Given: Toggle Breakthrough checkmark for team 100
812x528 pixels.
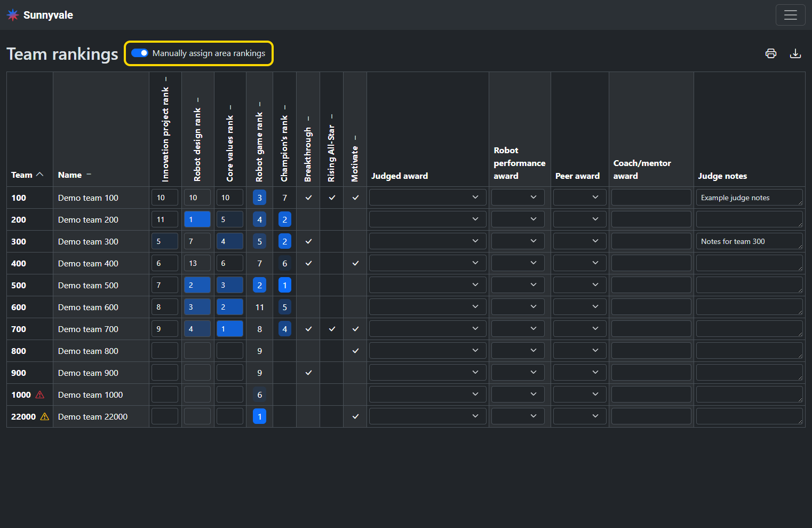Looking at the screenshot, I should tap(308, 198).
